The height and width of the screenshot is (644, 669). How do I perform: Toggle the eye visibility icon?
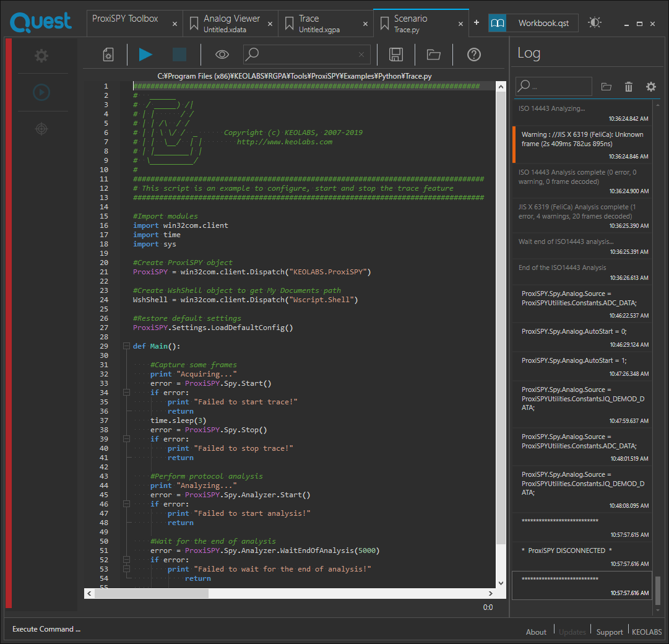[x=222, y=54]
